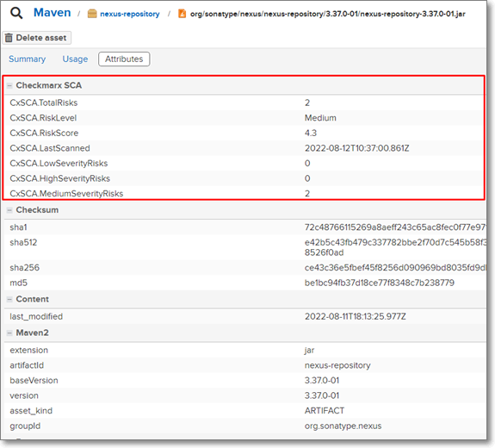Click the sha512 attribute name
Image resolution: width=495 pixels, height=448 pixels.
23,243
